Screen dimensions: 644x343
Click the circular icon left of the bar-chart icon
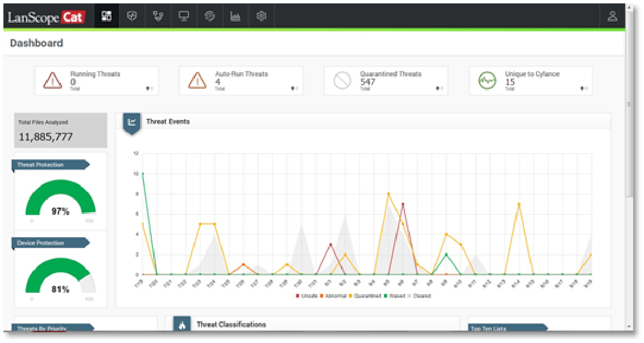tap(209, 16)
